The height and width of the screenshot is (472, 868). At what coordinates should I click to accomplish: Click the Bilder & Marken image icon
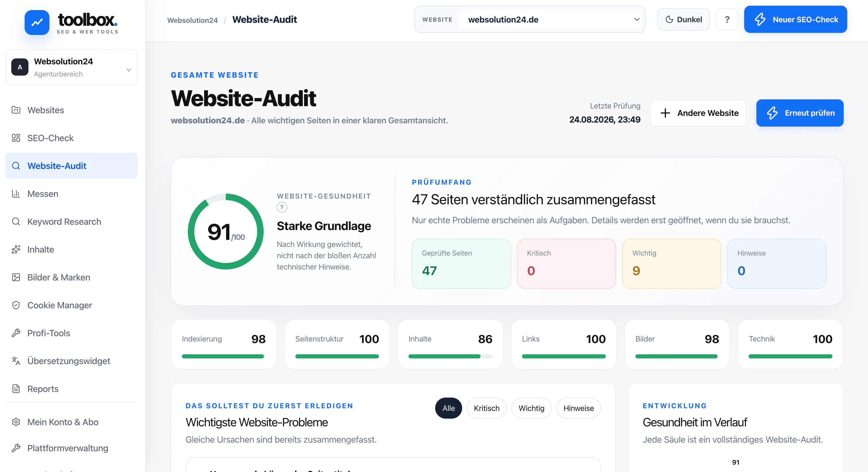coord(16,277)
